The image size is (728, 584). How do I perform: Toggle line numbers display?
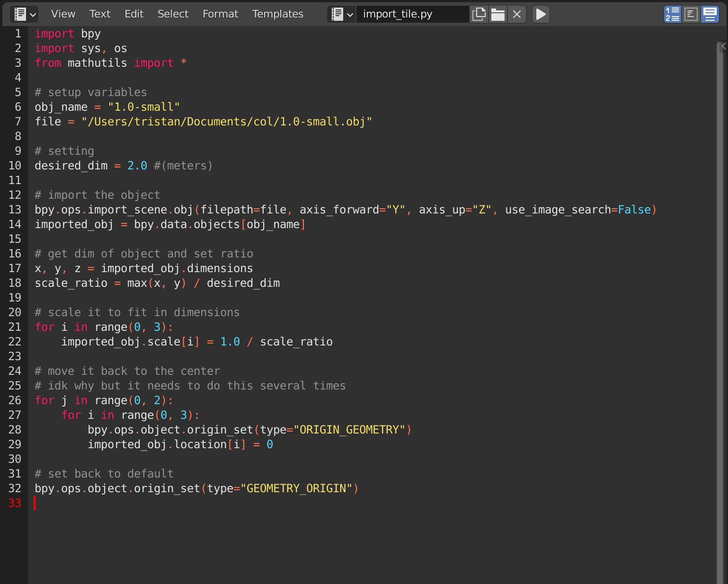tap(672, 14)
